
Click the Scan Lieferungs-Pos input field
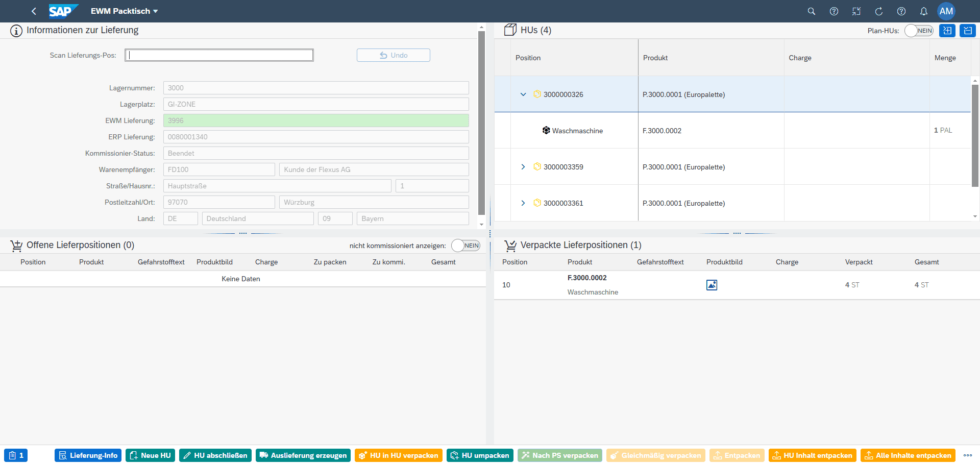coord(219,55)
